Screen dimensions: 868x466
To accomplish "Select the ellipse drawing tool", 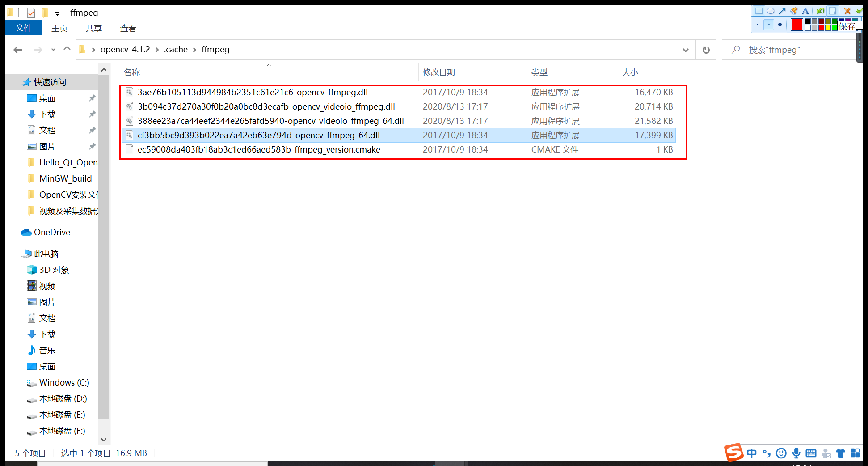I will [771, 11].
